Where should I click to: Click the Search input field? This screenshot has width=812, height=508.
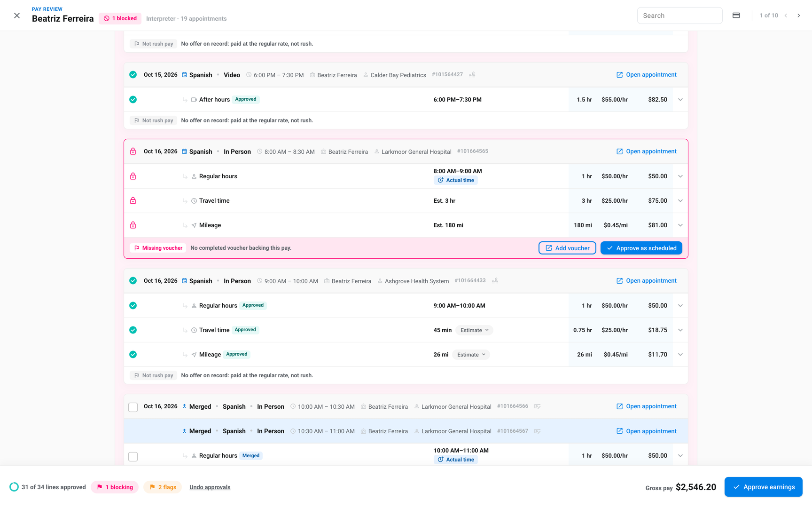[x=679, y=16]
